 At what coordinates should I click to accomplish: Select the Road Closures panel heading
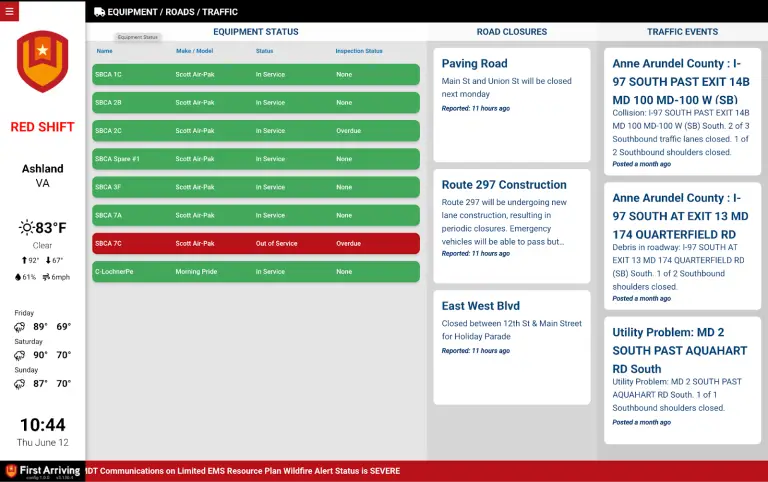511,32
